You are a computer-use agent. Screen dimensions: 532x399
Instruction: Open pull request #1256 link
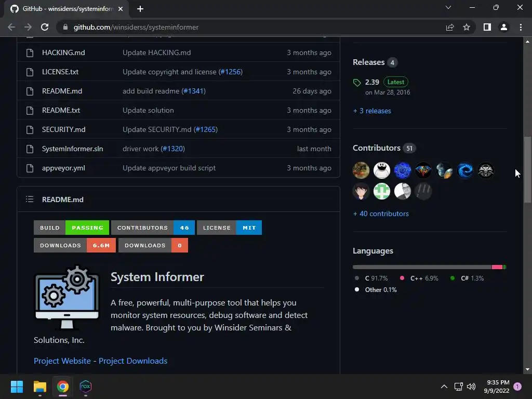click(230, 72)
